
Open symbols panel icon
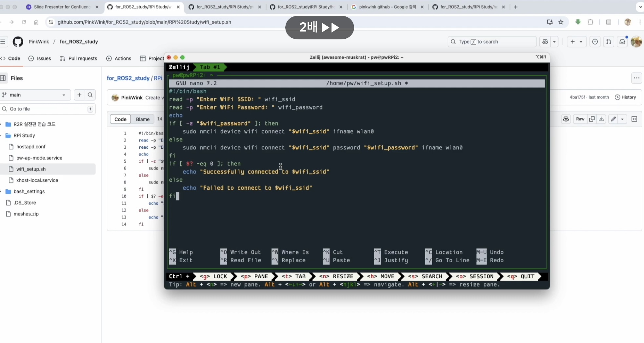[x=634, y=119]
